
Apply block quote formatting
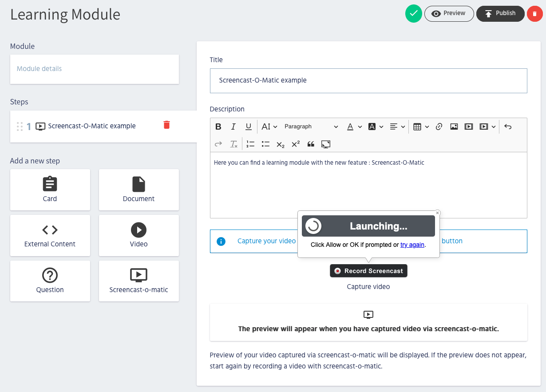tap(311, 144)
